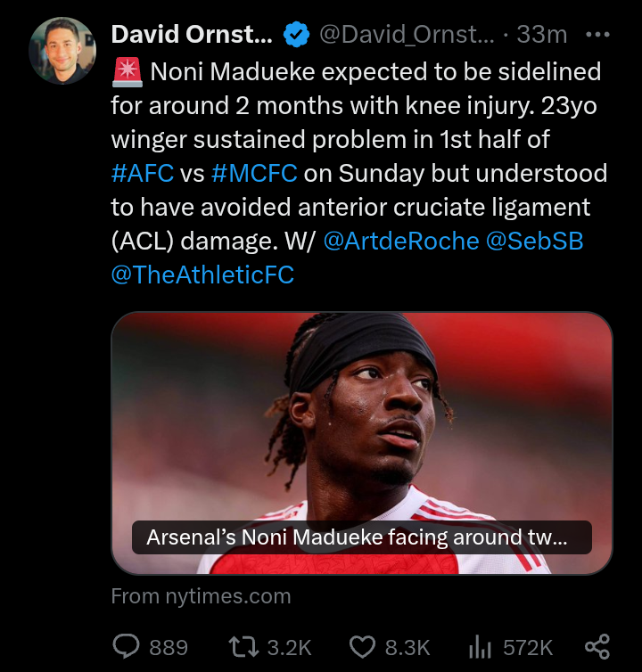View post analytics bar chart icon
642x672 pixels.
pos(481,646)
